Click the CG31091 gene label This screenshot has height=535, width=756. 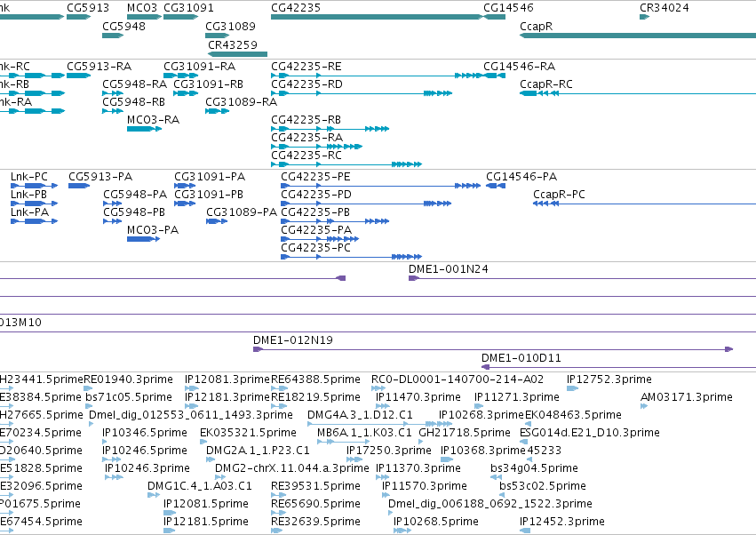188,8
